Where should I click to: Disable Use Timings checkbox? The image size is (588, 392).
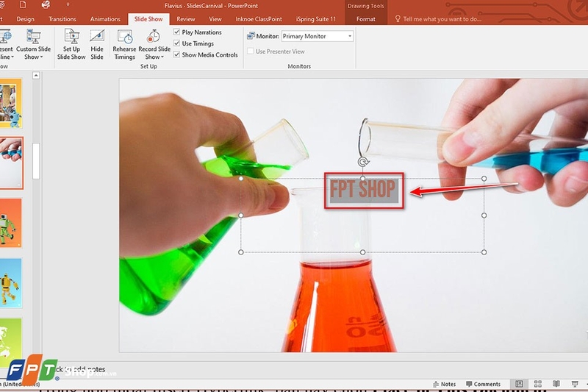pos(176,43)
